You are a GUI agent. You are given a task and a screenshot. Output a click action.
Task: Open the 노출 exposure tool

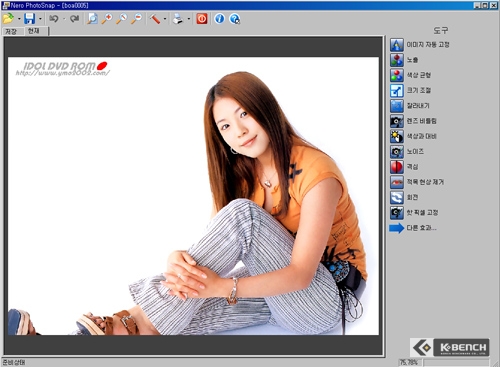click(404, 60)
